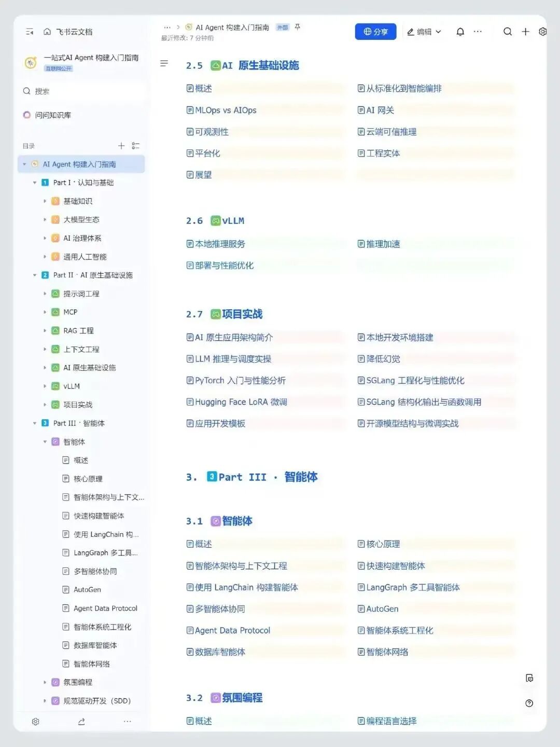Image resolution: width=560 pixels, height=747 pixels.
Task: Open settings gear icon at top right
Action: pos(542,32)
